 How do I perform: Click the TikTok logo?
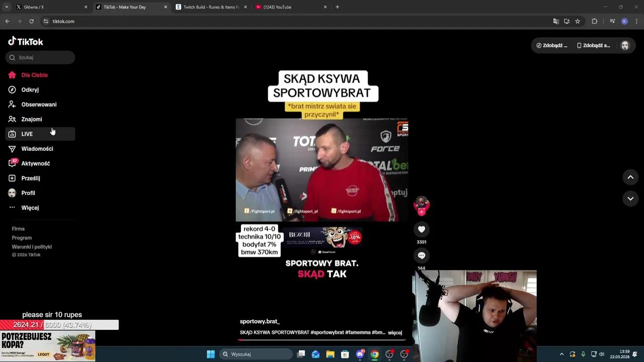point(26,41)
